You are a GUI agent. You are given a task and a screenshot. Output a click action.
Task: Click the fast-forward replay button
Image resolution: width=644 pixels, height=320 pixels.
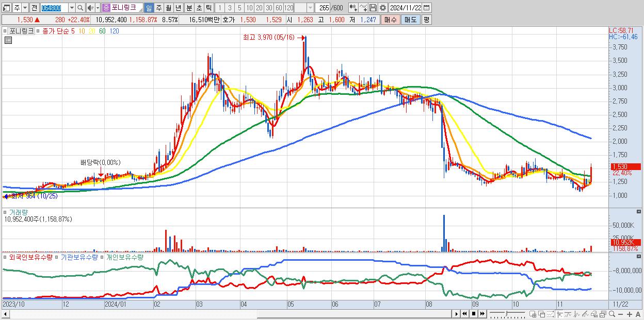click(482, 314)
